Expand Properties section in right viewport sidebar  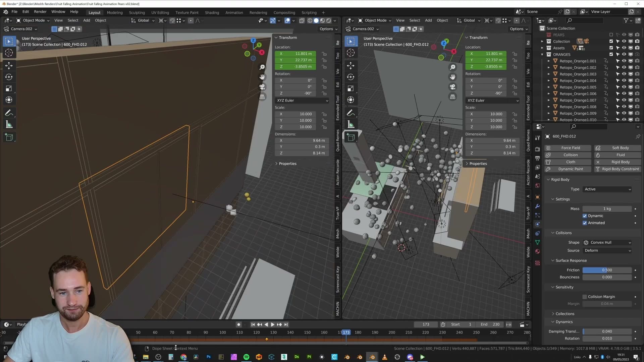pyautogui.click(x=478, y=164)
